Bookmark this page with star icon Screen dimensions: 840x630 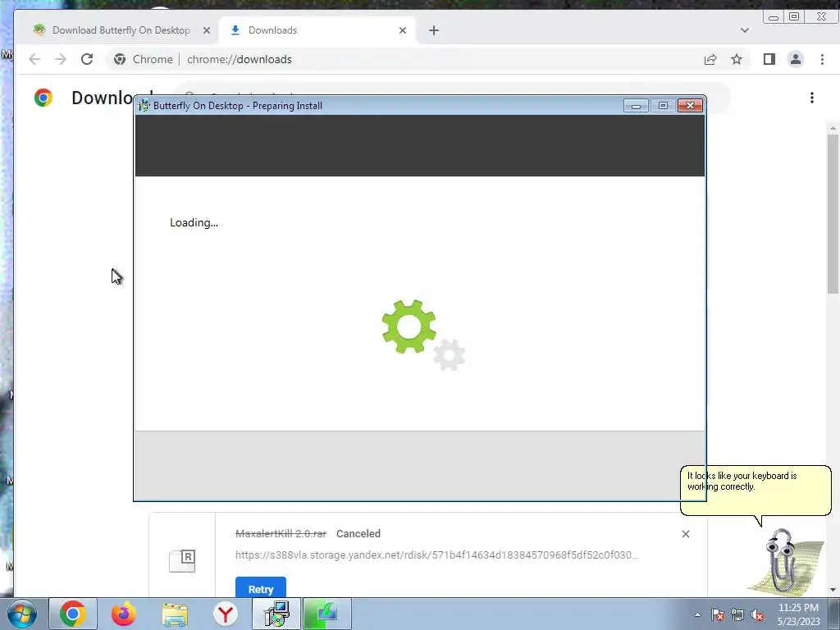[x=737, y=59]
